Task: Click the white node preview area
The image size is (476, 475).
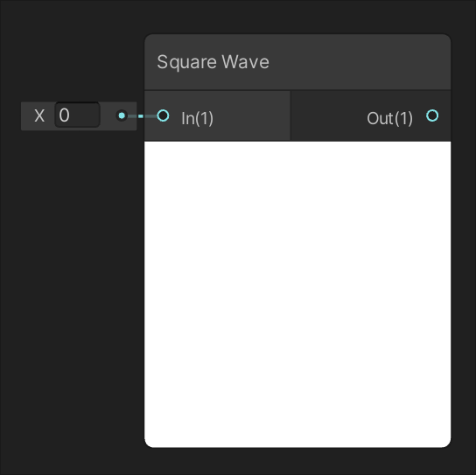Action: (297, 294)
